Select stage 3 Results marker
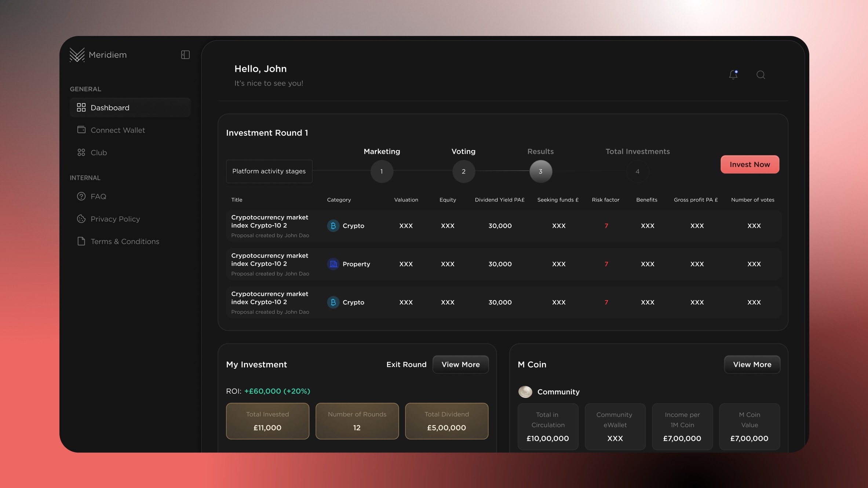 [540, 171]
